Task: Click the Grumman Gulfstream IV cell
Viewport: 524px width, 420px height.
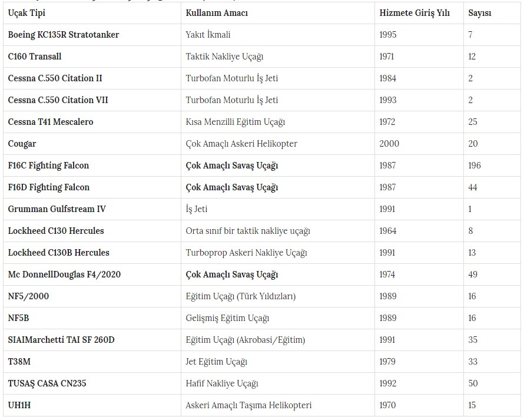Action: [x=57, y=209]
